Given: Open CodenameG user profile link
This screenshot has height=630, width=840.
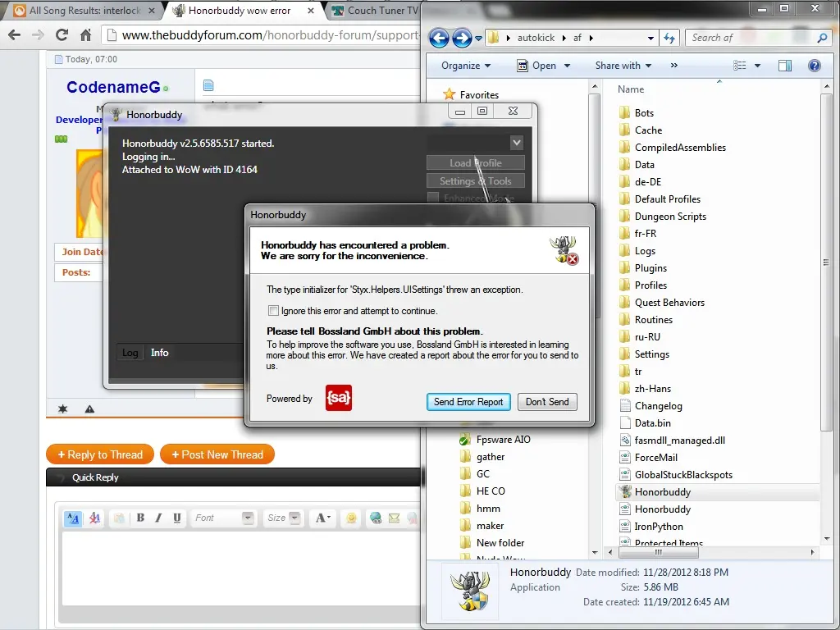Looking at the screenshot, I should 113,87.
